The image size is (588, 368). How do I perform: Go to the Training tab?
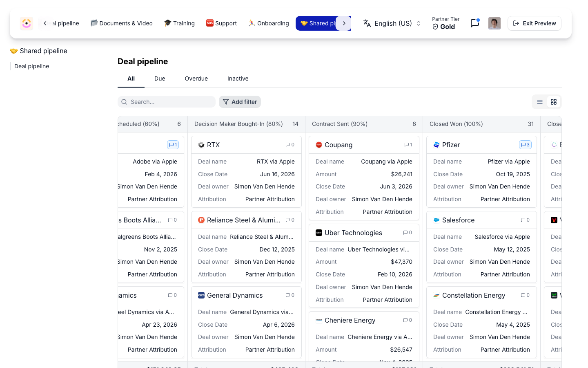click(x=179, y=23)
